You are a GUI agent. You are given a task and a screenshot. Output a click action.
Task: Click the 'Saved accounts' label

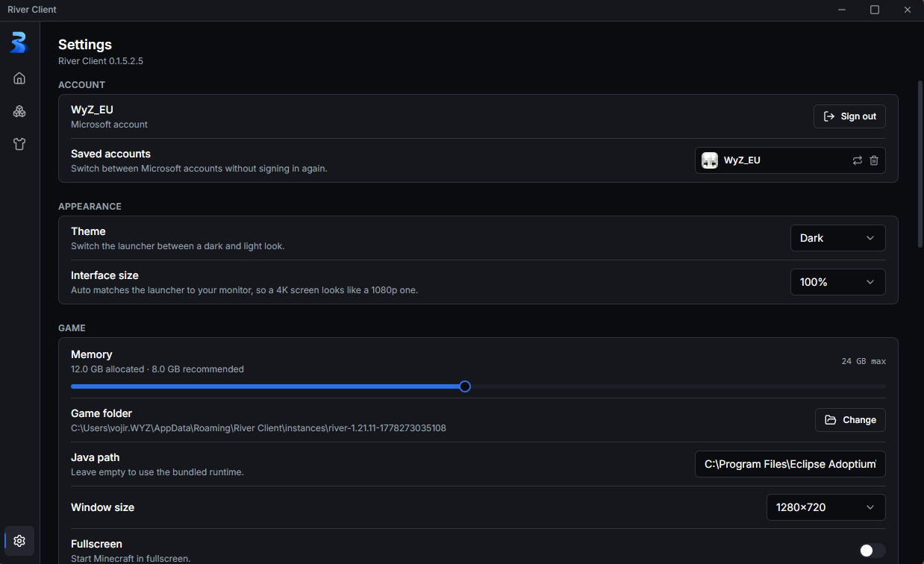tap(110, 154)
